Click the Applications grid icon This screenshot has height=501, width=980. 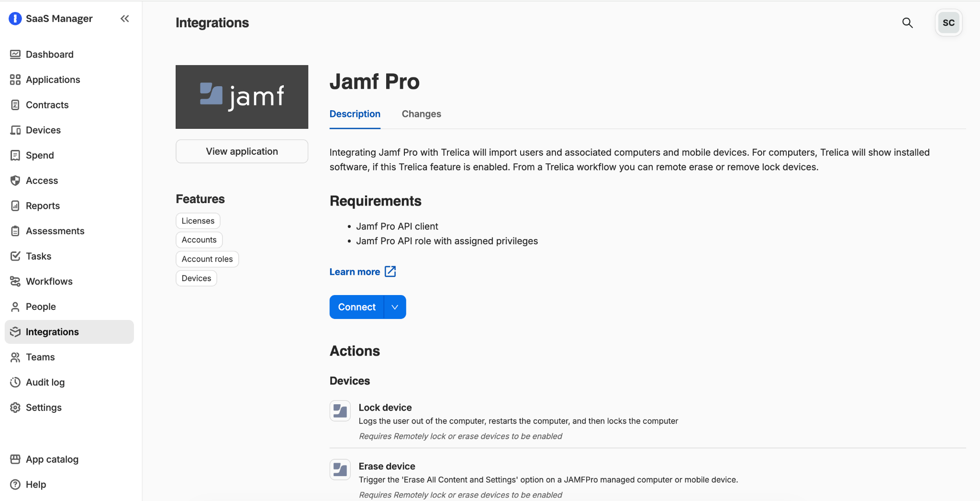pyautogui.click(x=15, y=80)
